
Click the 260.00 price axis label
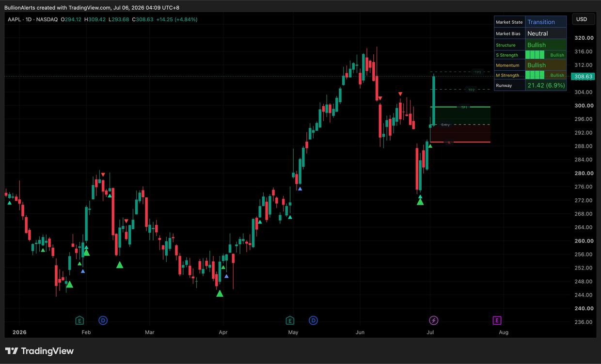coord(584,241)
